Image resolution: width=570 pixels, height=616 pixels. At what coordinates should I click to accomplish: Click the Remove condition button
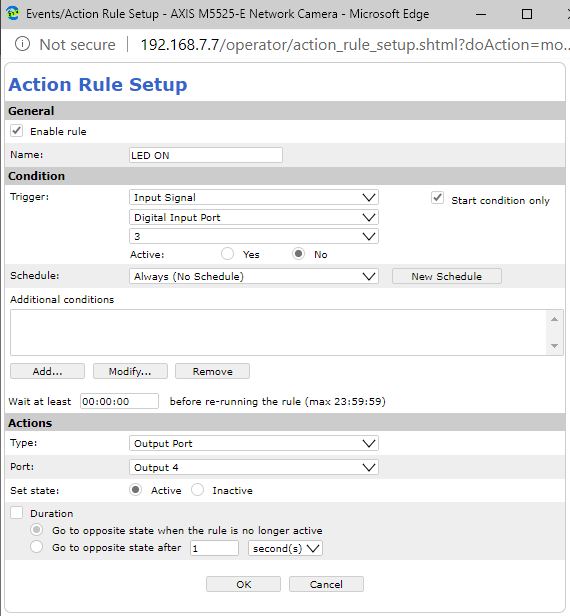pos(213,371)
